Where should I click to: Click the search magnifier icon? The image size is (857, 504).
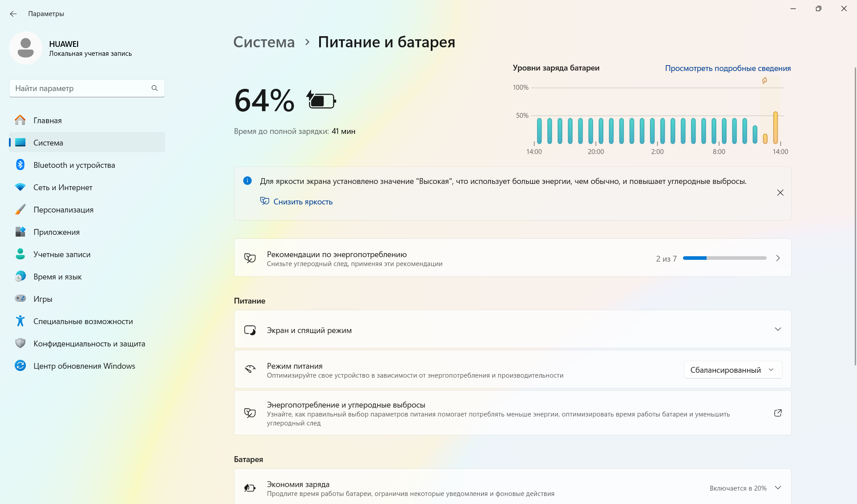coord(154,88)
